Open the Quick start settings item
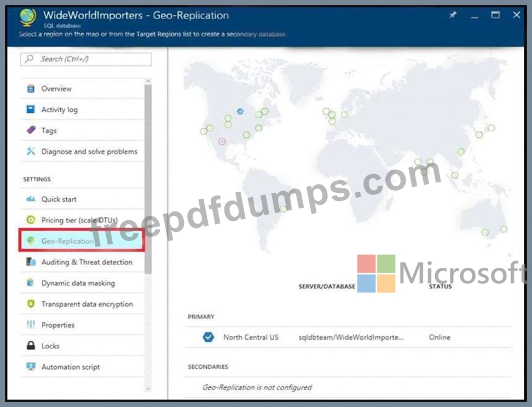 coord(83,199)
